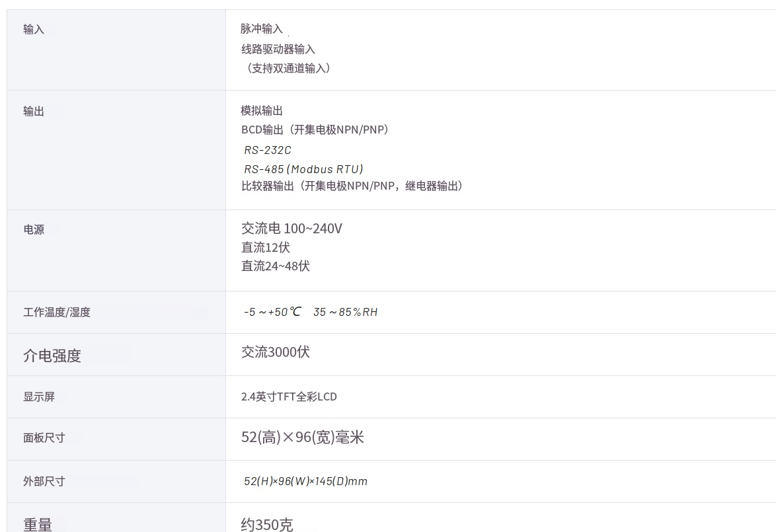776x532 pixels.
Task: Click the 约350克 weight value
Action: 267,525
